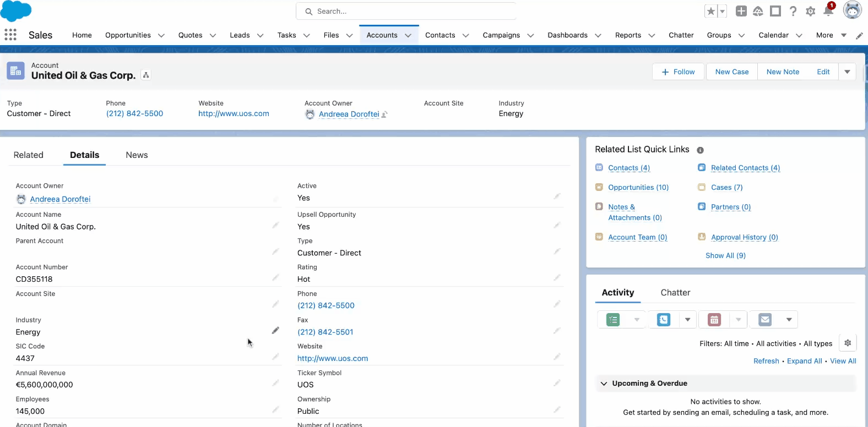Collapse Upcoming & Overdue section

point(604,384)
